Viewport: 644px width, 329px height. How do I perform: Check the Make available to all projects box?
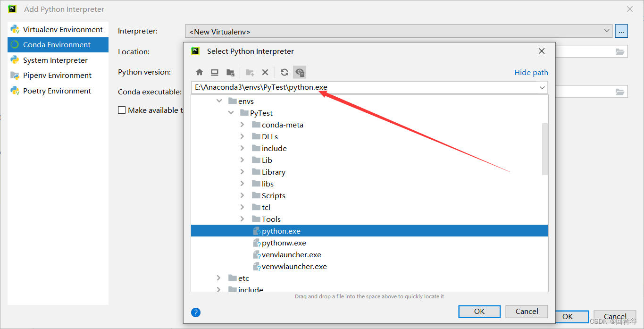click(122, 110)
